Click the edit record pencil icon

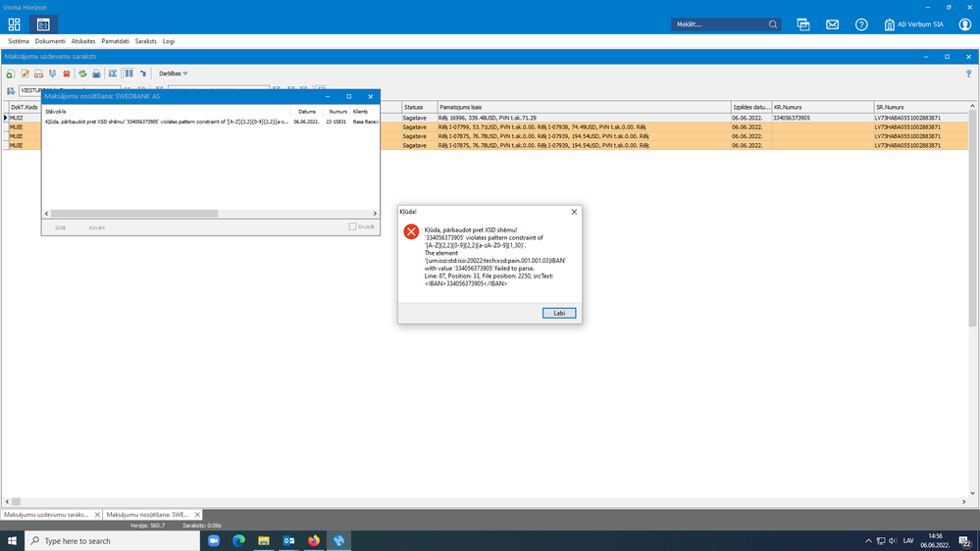point(25,74)
